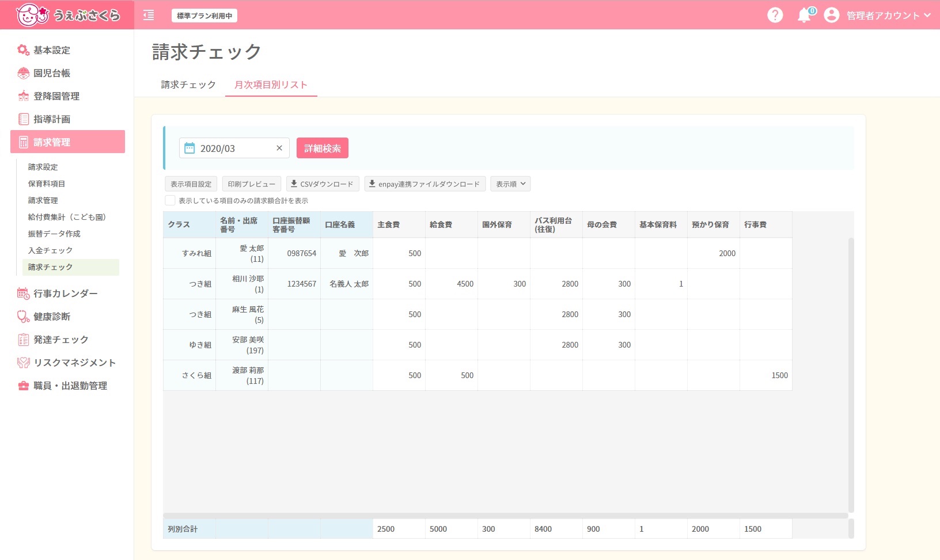
Task: Select the highlighted 請求チェック submenu item
Action: [71, 267]
